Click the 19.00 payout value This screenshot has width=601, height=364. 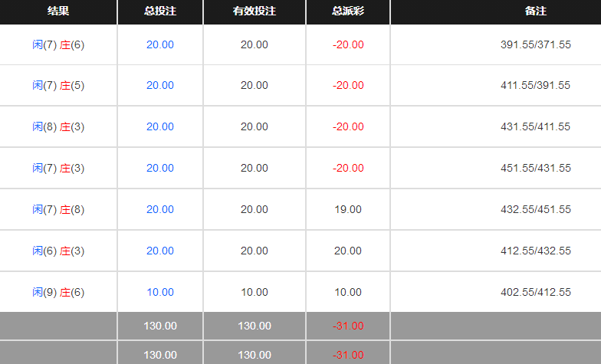pyautogui.click(x=348, y=209)
